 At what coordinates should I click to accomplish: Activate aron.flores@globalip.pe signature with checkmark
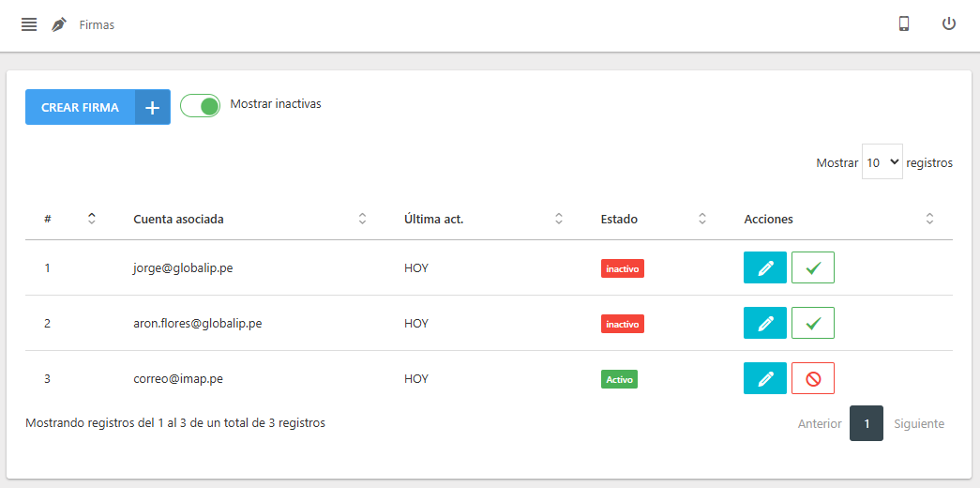[x=812, y=324]
